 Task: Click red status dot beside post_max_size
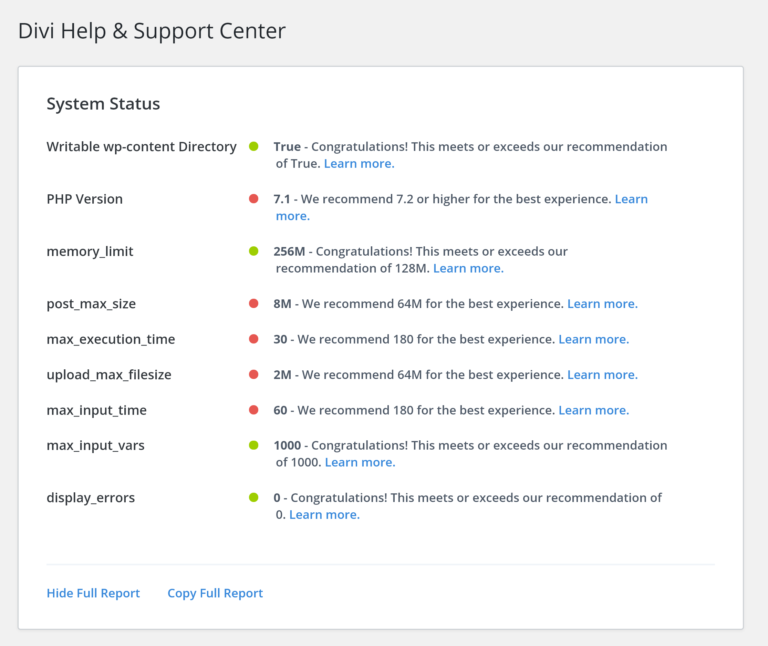point(254,303)
